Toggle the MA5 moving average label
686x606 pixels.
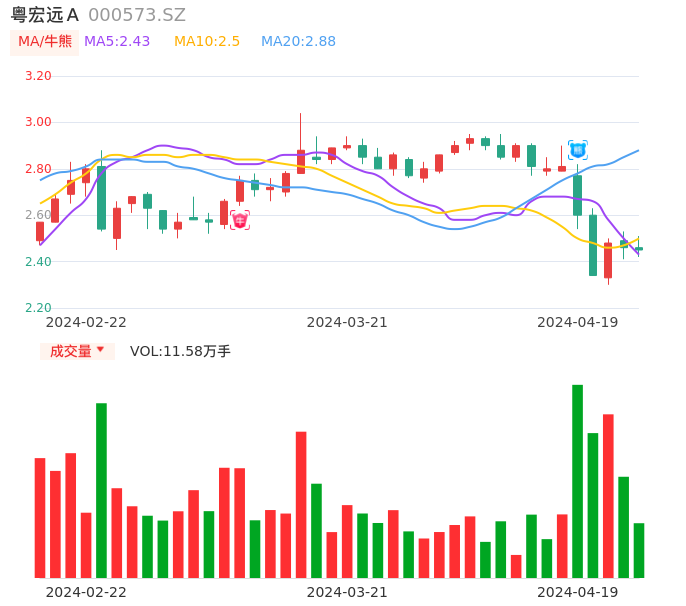117,42
